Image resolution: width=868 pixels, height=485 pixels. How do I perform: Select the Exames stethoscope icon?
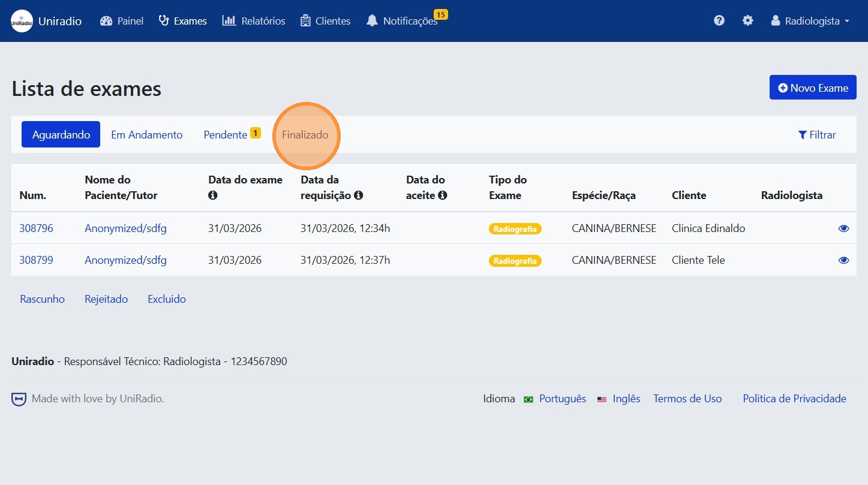pyautogui.click(x=163, y=20)
